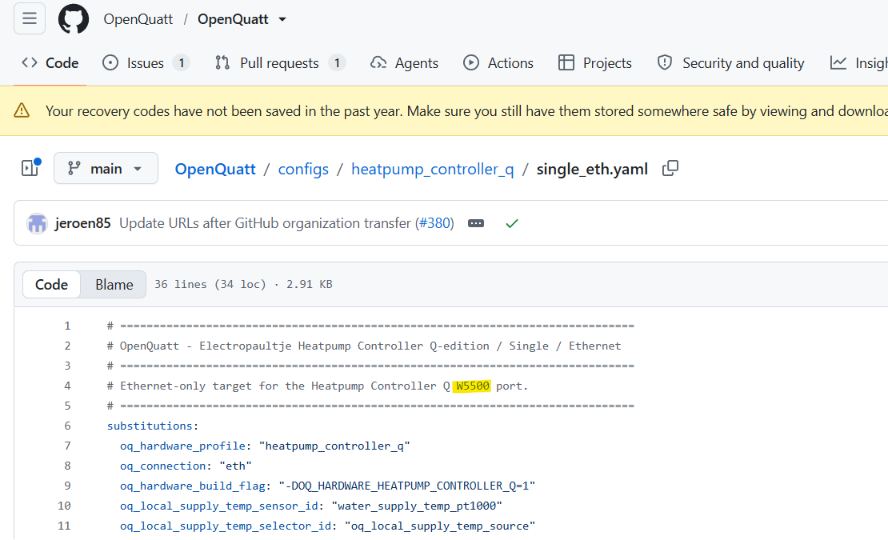Screen dimensions: 888x540
Task: Open jeroen85 user avatar
Action: tap(37, 223)
